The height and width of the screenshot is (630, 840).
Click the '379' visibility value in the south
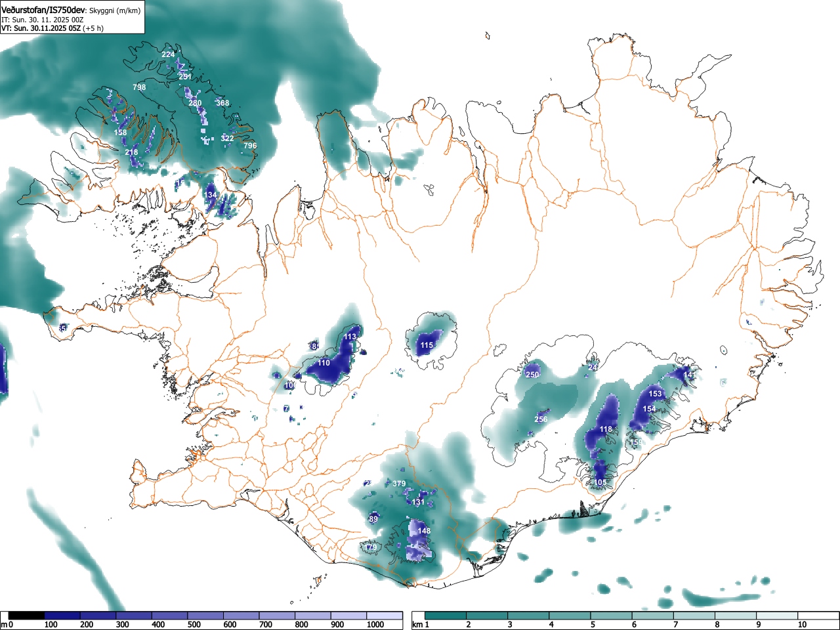coord(399,484)
